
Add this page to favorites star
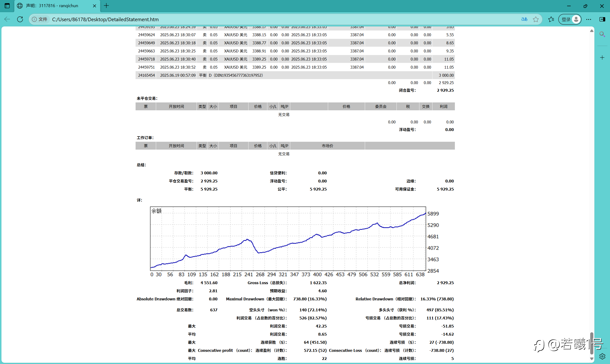coord(536,19)
